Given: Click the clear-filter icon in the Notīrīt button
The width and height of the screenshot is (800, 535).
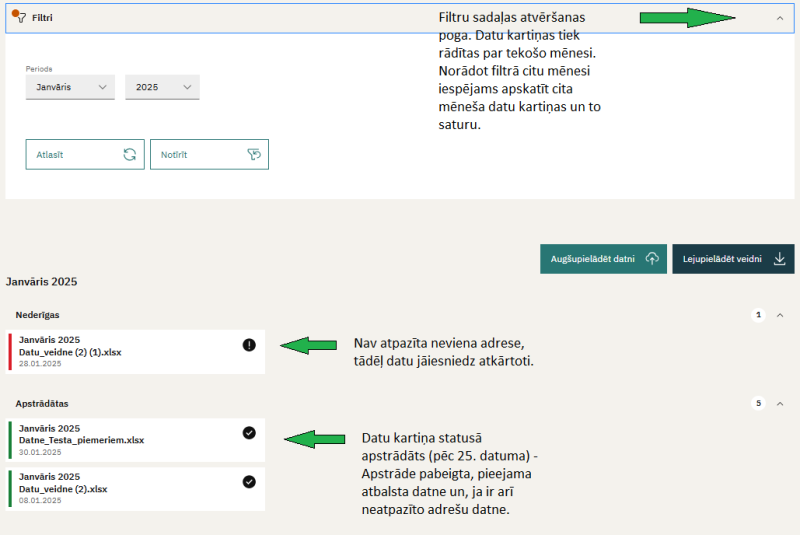Looking at the screenshot, I should point(254,155).
